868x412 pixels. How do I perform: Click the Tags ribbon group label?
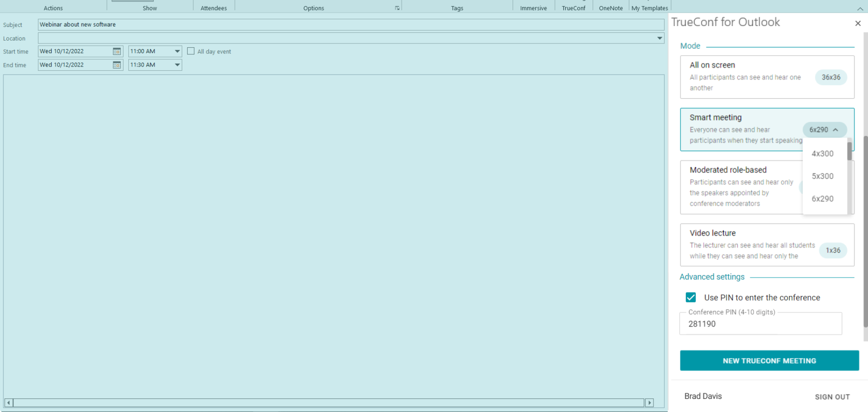click(x=457, y=8)
